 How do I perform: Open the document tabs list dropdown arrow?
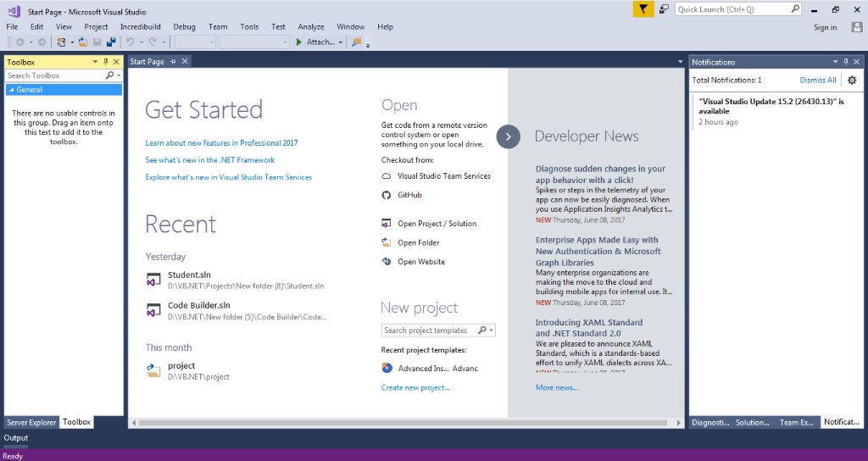click(681, 62)
